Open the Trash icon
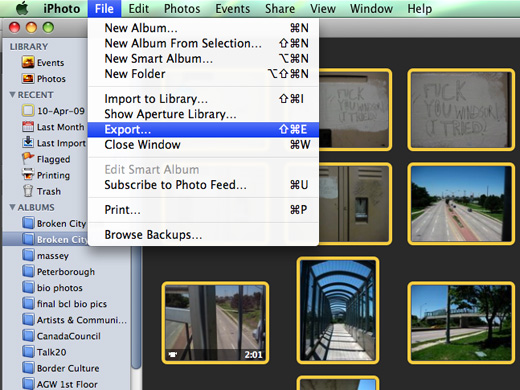Image resolution: width=520 pixels, height=390 pixels. 28,191
